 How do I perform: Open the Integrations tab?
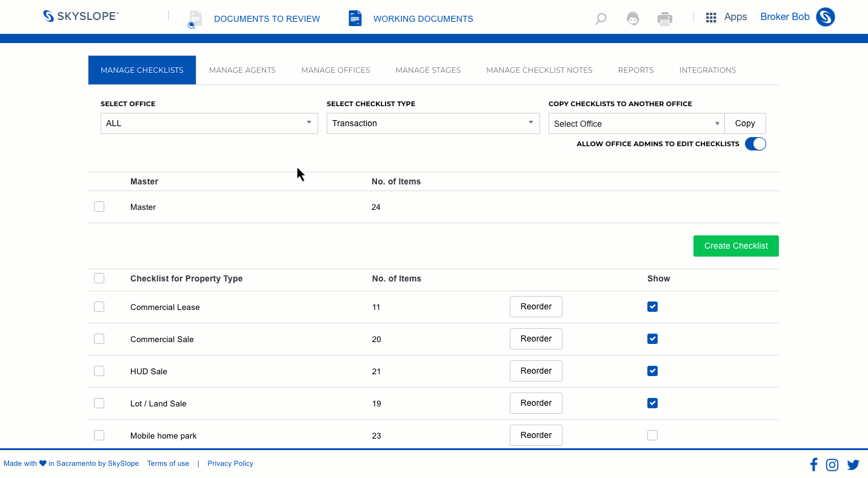click(x=707, y=70)
